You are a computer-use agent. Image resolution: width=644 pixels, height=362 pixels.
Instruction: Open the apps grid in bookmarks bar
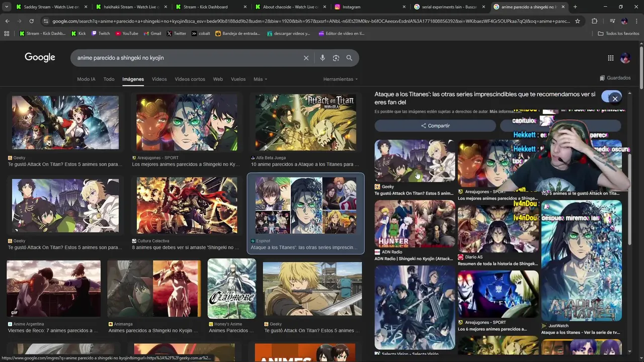click(x=7, y=33)
